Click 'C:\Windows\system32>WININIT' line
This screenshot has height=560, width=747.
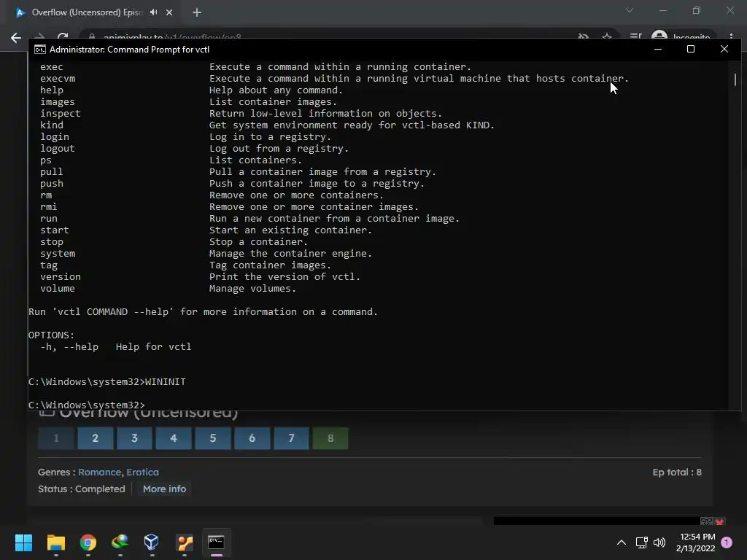click(x=107, y=382)
